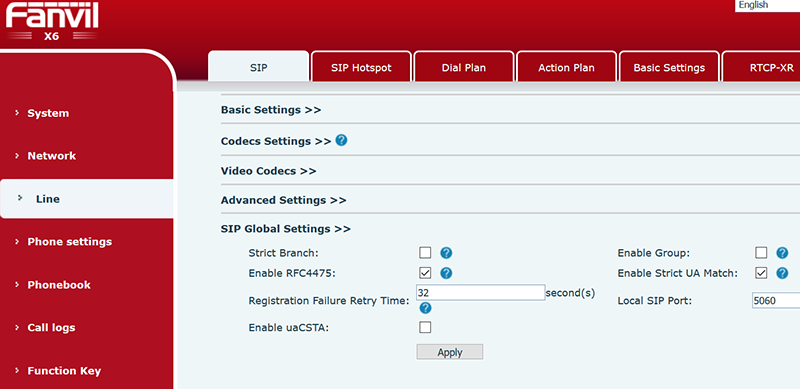Image resolution: width=800 pixels, height=389 pixels.
Task: Uncheck Enable Strict UA Match
Action: tap(761, 273)
